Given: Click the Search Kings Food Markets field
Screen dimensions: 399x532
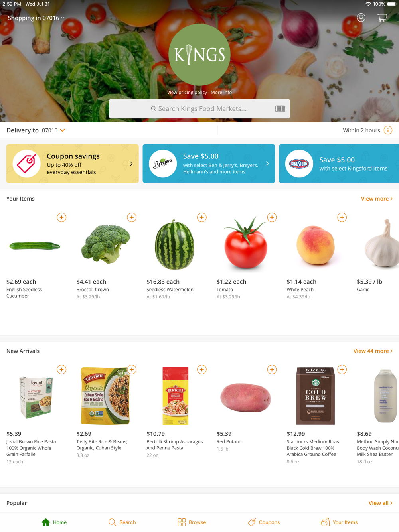Looking at the screenshot, I should pyautogui.click(x=199, y=108).
